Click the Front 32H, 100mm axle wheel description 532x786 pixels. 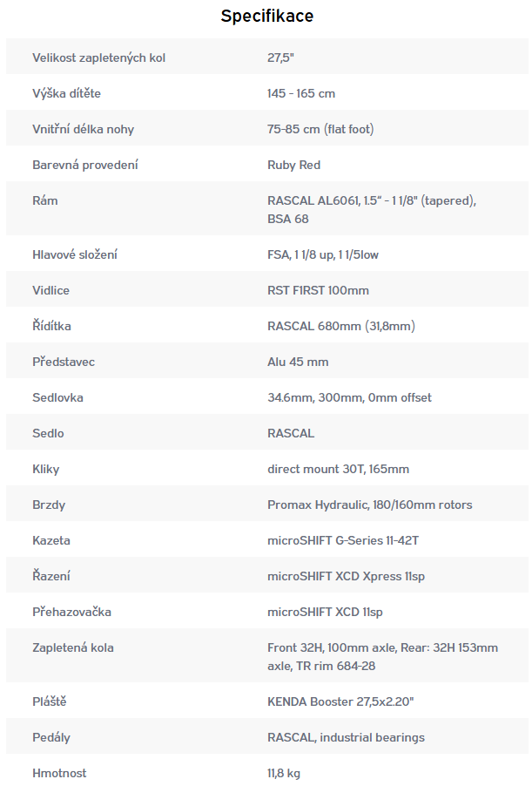point(382,656)
